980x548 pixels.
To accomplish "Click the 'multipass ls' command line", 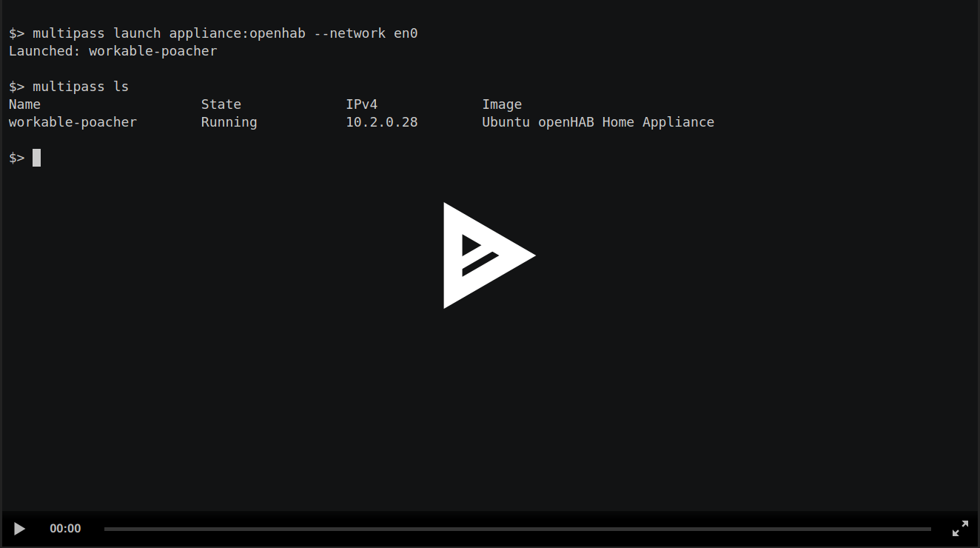I will tap(81, 87).
